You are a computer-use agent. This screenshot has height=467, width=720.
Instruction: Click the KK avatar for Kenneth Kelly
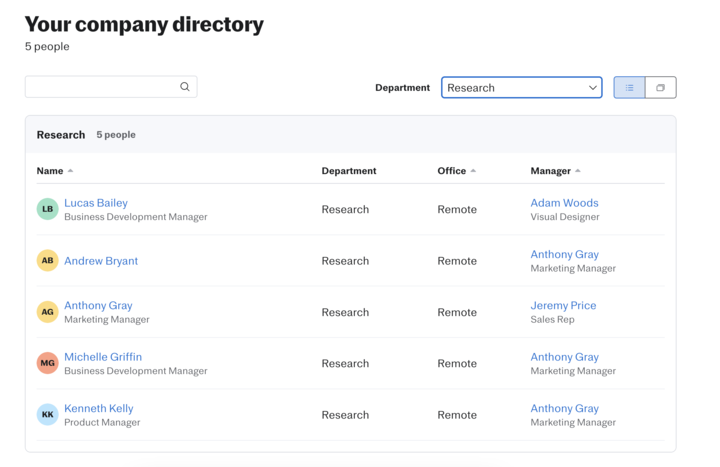(47, 414)
